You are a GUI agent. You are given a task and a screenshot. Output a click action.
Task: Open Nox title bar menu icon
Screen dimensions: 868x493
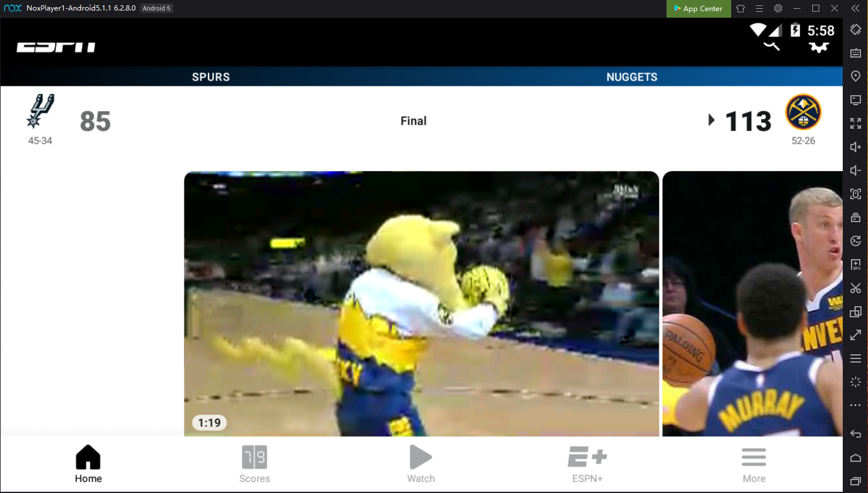point(759,9)
